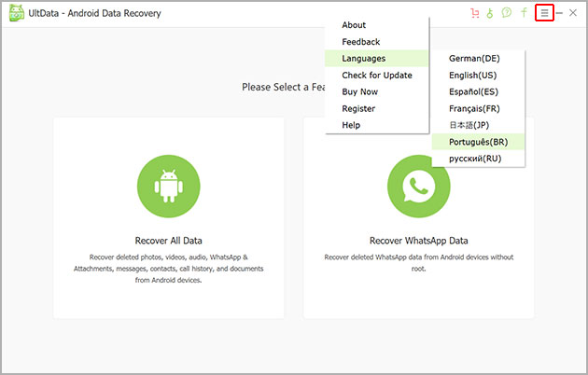Close the UltData window
Viewport: 588px width, 375px height.
click(573, 13)
